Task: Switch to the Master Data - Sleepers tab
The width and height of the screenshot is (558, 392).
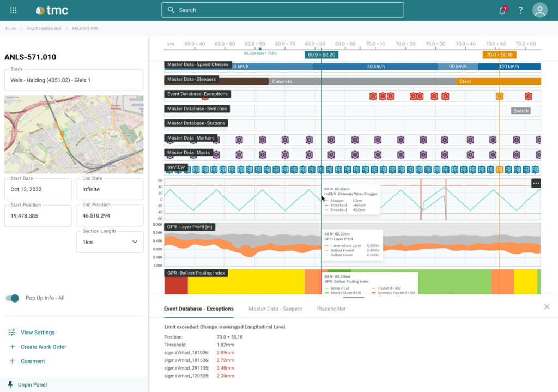Action: coord(275,309)
